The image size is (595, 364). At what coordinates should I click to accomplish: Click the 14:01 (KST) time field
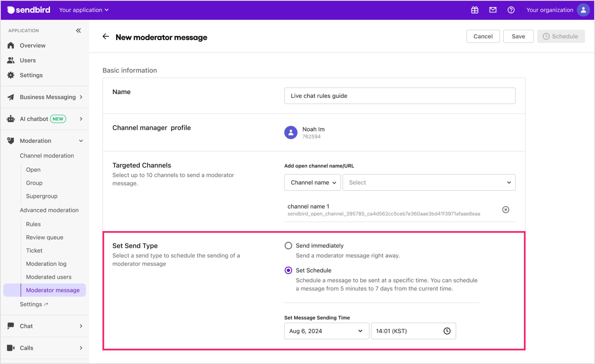[x=413, y=331]
